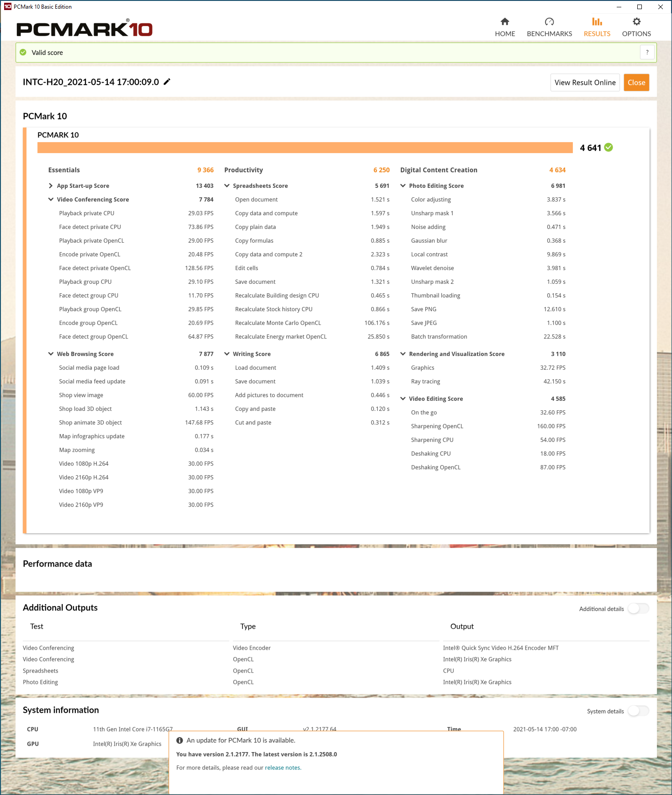Click the Intel(R) Iris(R) Xe Graphics GPU value
This screenshot has width=672, height=795.
click(x=127, y=744)
